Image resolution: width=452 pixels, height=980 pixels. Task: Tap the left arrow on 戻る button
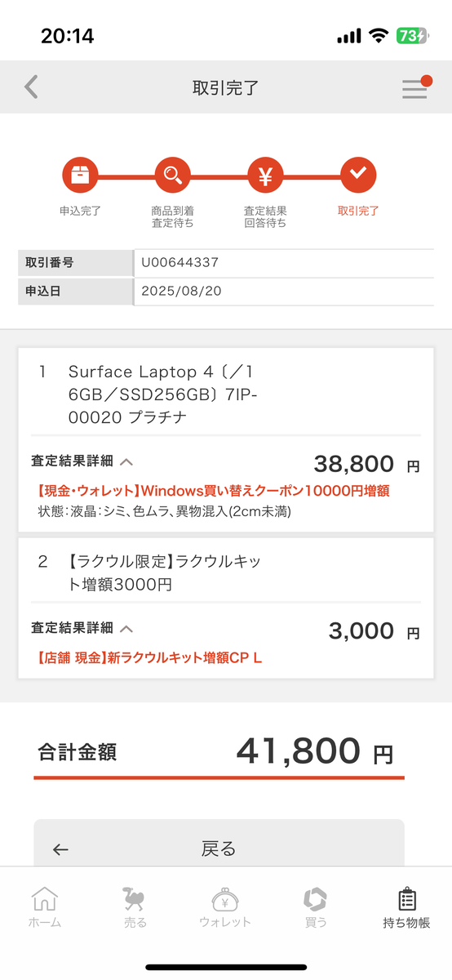point(60,849)
